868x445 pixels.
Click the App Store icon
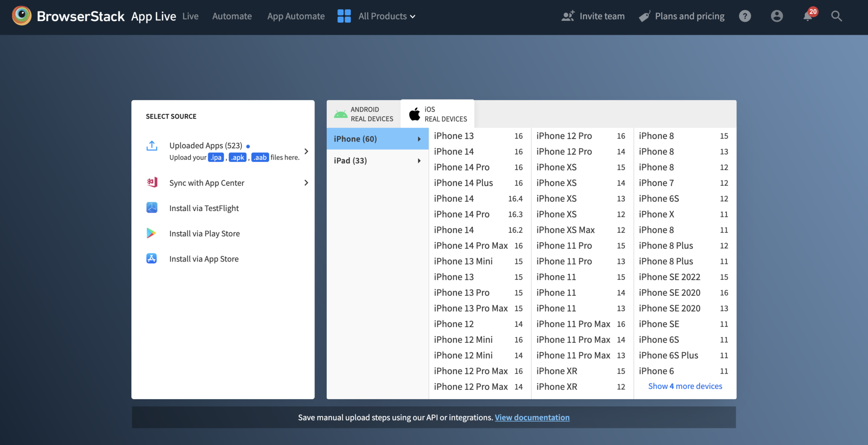coord(152,259)
